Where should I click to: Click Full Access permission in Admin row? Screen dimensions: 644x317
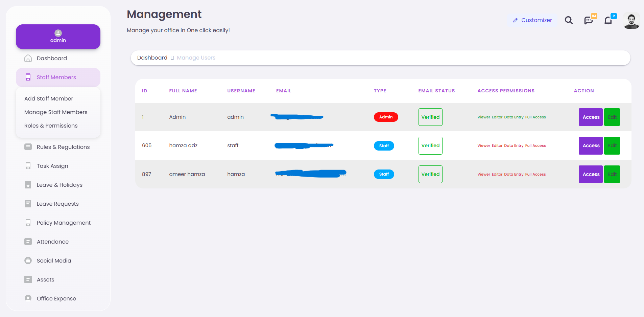click(535, 117)
